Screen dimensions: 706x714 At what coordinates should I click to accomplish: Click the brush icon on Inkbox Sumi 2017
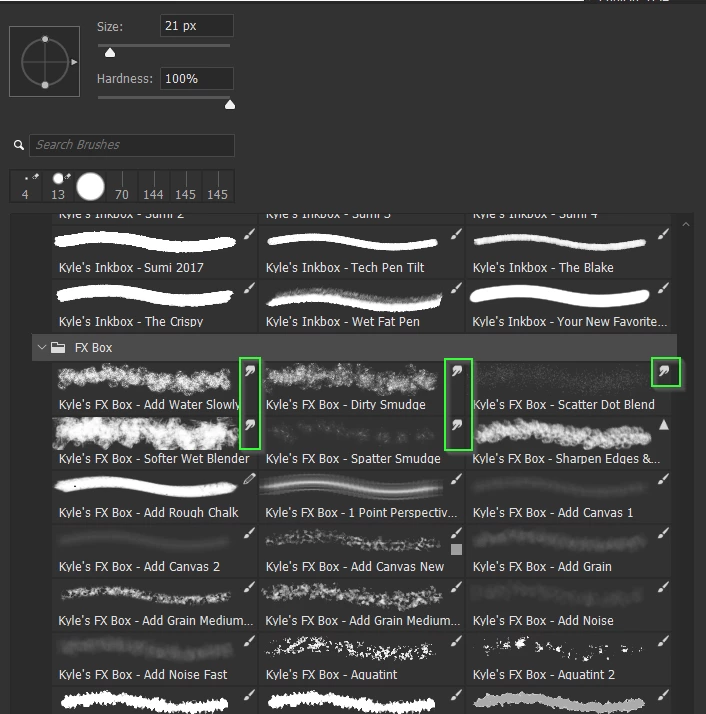tap(250, 234)
